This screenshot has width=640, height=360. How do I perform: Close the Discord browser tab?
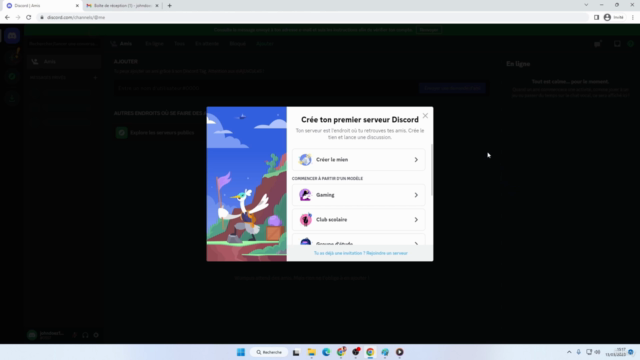pyautogui.click(x=77, y=6)
